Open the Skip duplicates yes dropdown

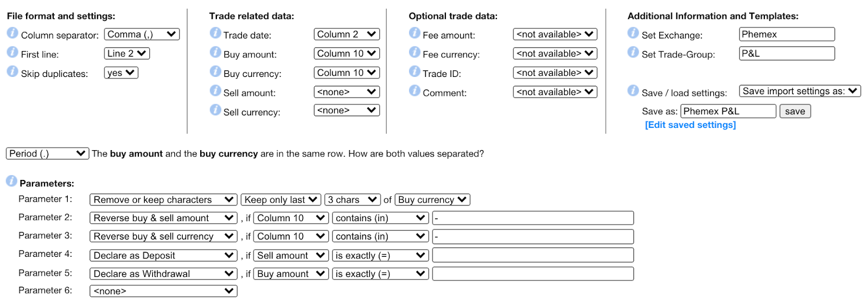coord(121,73)
